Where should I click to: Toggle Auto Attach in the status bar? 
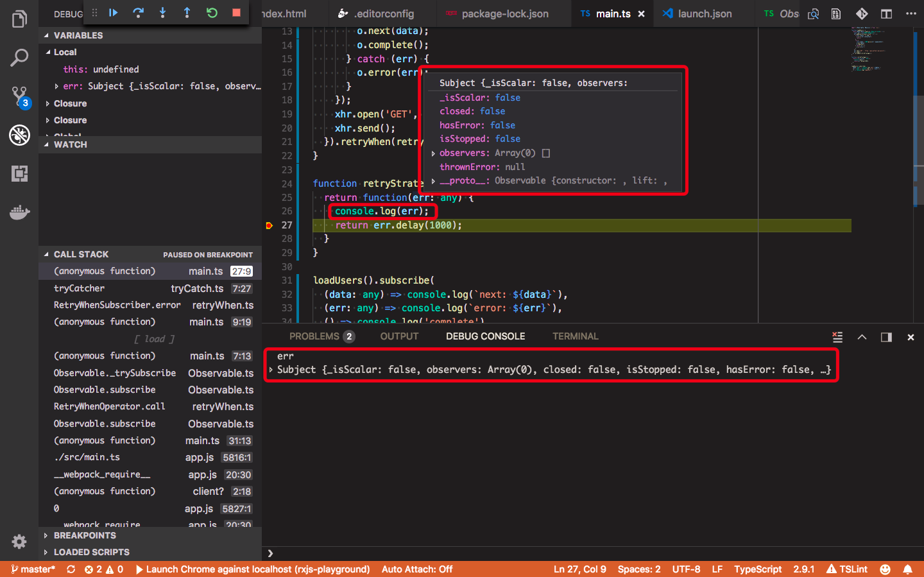point(417,569)
